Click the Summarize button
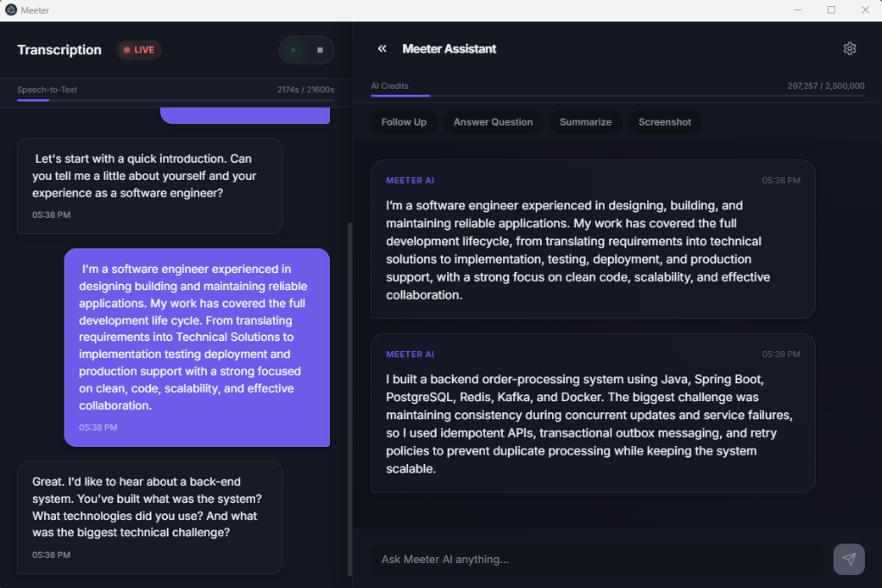The width and height of the screenshot is (882, 588). [x=585, y=122]
